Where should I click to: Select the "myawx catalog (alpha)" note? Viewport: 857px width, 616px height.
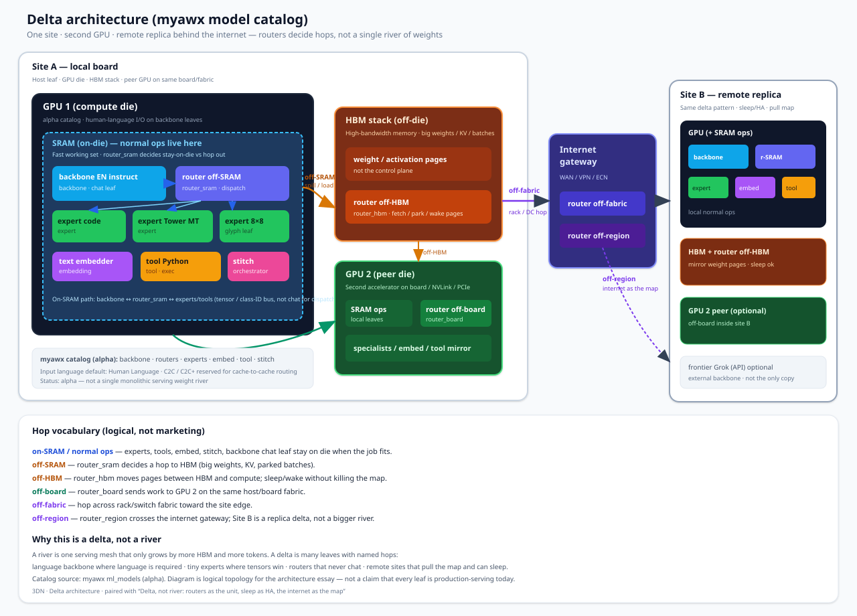coord(173,368)
